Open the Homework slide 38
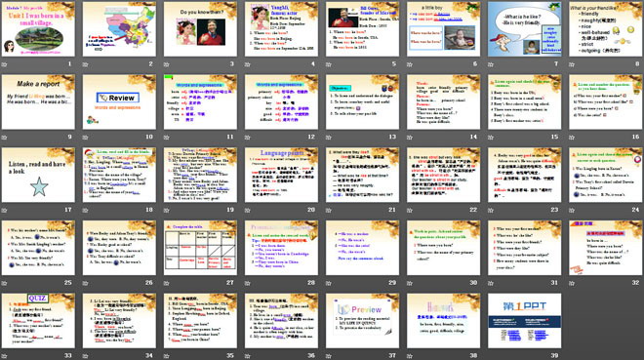Viewport: 644px width, 360px height. point(444,321)
